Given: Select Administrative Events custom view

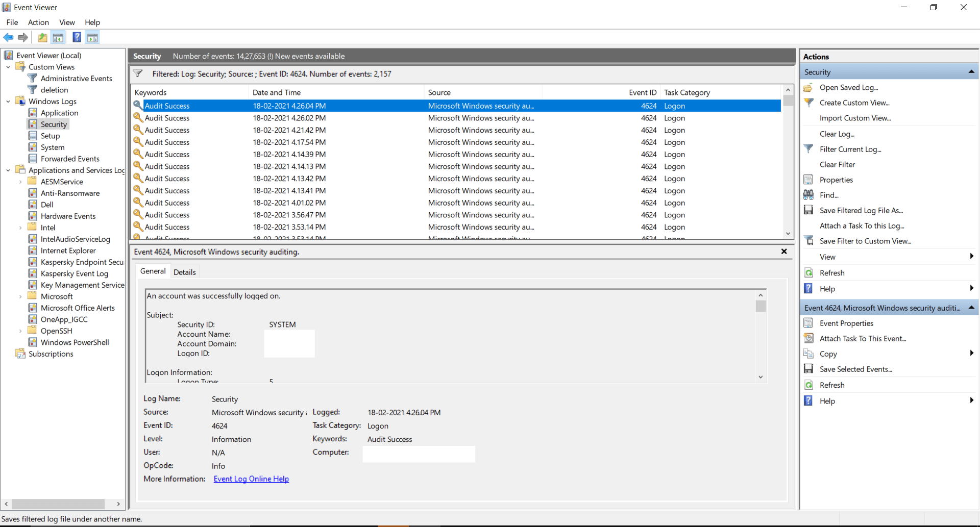Looking at the screenshot, I should tap(77, 79).
